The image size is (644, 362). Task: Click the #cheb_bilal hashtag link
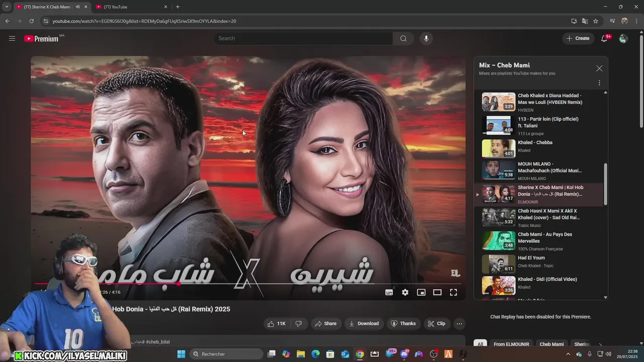157,342
